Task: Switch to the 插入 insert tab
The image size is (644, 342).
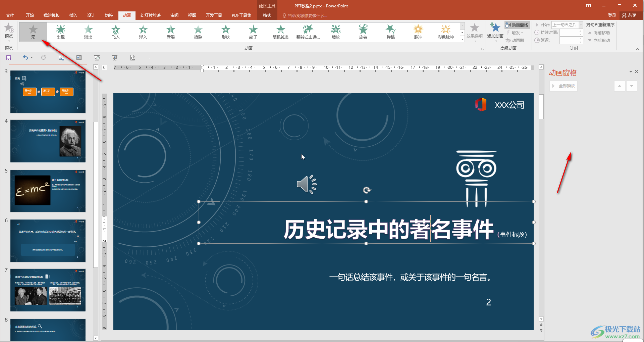Action: (x=73, y=15)
